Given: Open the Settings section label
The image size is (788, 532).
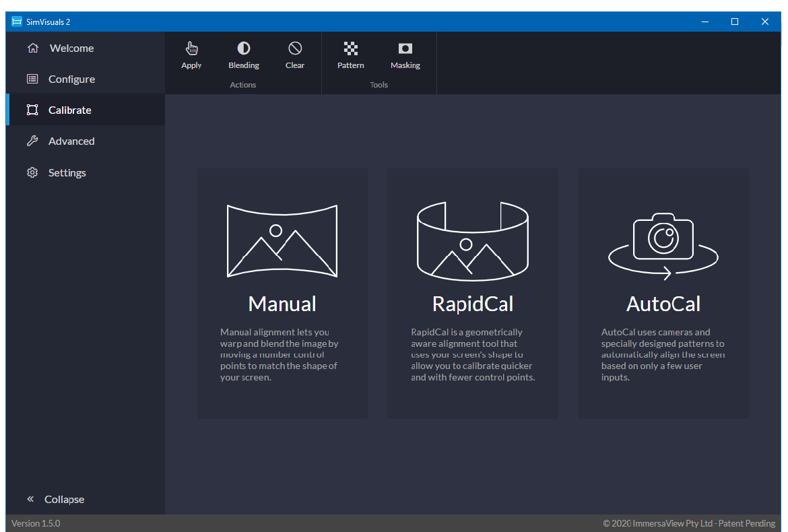Looking at the screenshot, I should (67, 173).
